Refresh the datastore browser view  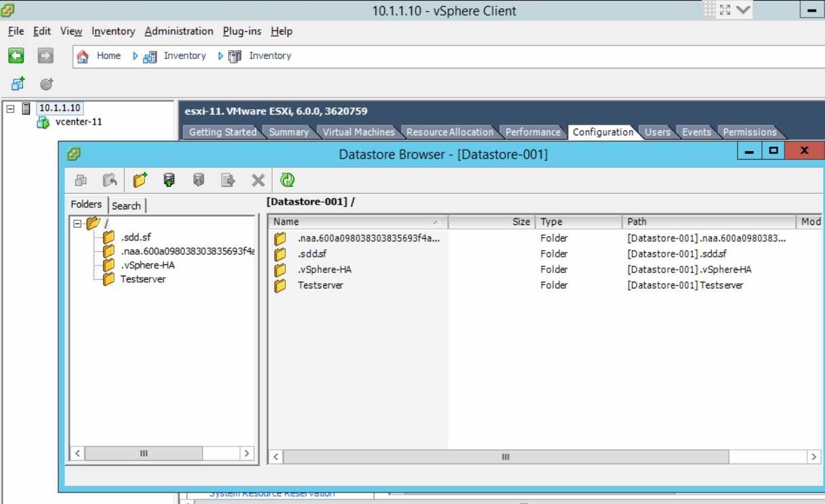click(287, 180)
